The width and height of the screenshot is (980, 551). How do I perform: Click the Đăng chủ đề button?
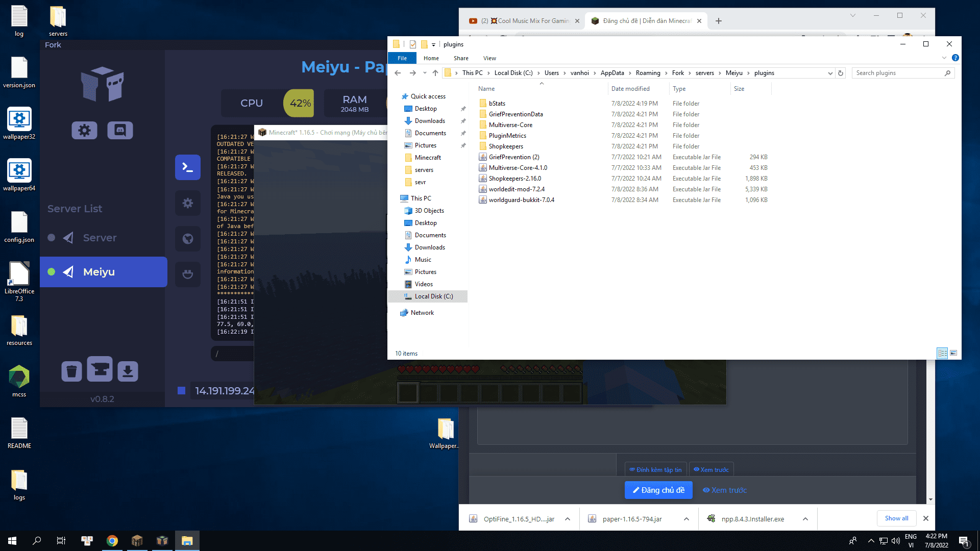(x=658, y=490)
